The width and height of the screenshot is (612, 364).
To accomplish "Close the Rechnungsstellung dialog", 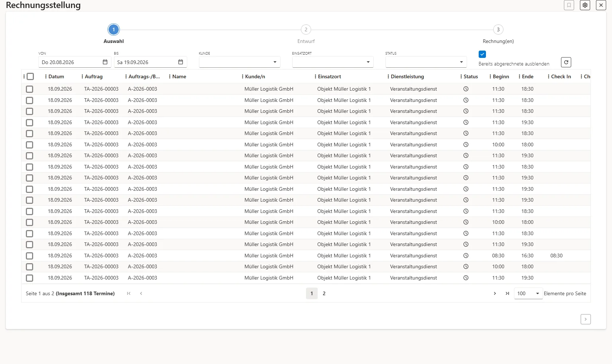I will coord(601,5).
